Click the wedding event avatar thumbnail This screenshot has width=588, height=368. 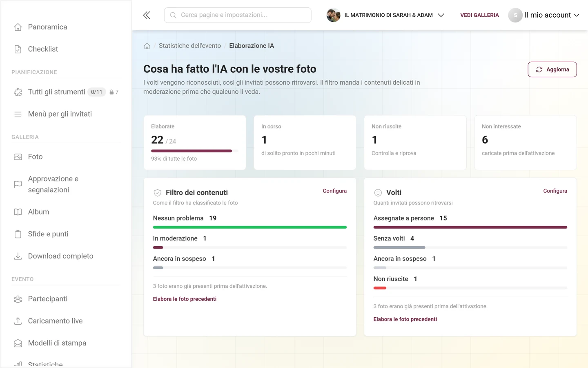pyautogui.click(x=334, y=15)
